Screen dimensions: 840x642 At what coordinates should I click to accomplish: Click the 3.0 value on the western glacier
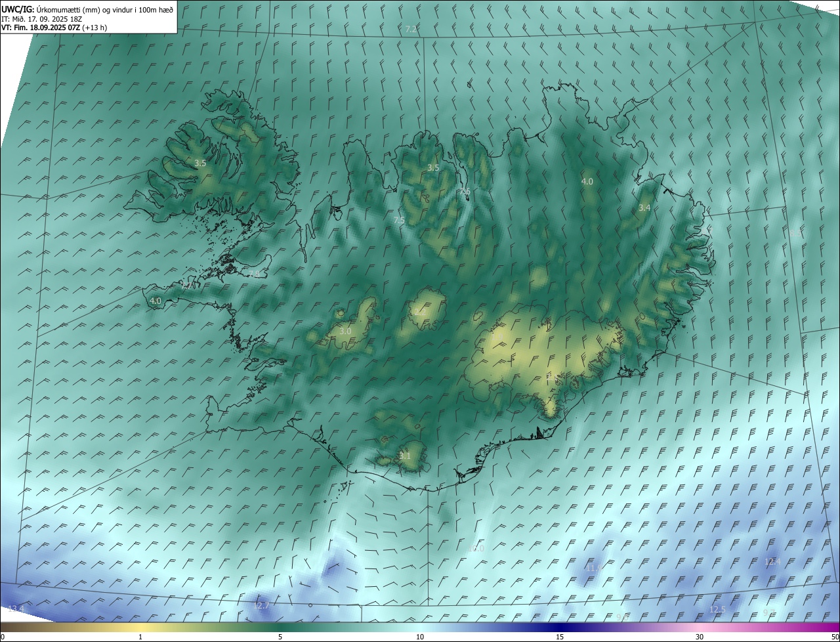pos(345,331)
